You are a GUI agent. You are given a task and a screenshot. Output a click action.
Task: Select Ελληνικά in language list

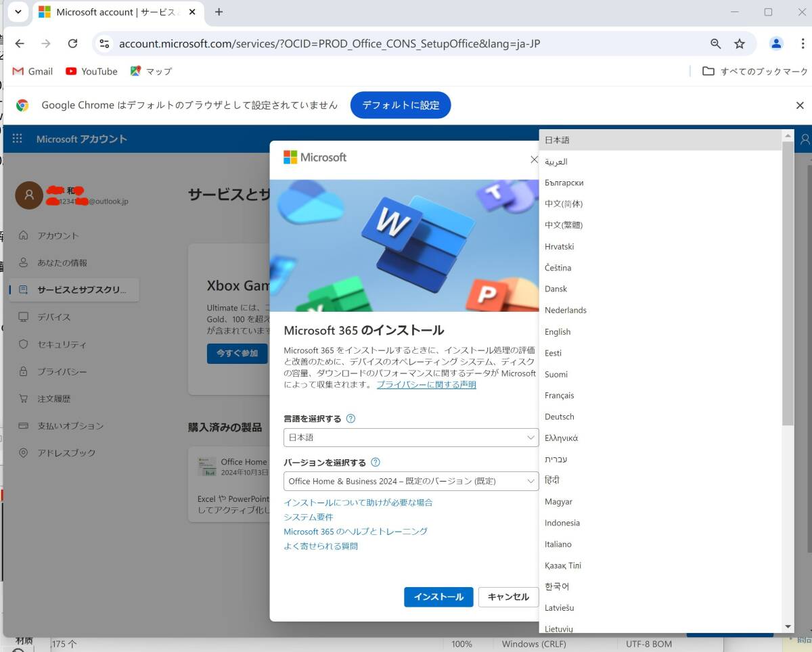point(660,438)
